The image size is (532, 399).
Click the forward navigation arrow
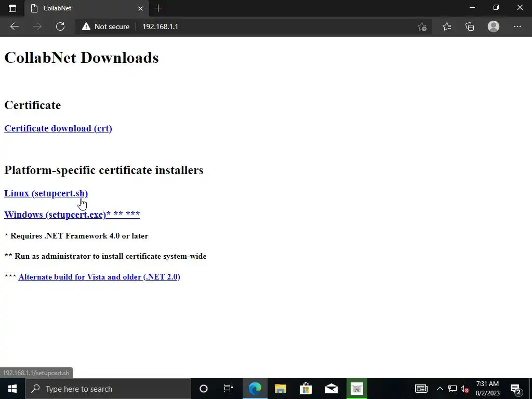37,26
